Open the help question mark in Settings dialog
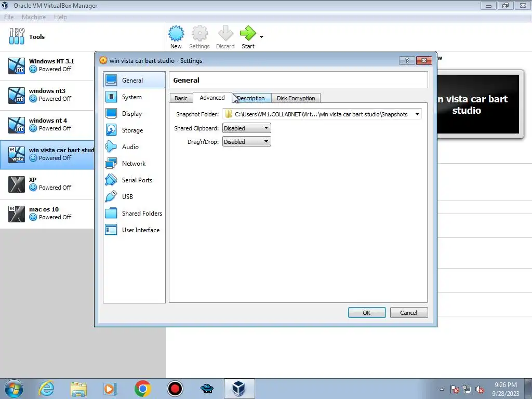 coord(407,60)
